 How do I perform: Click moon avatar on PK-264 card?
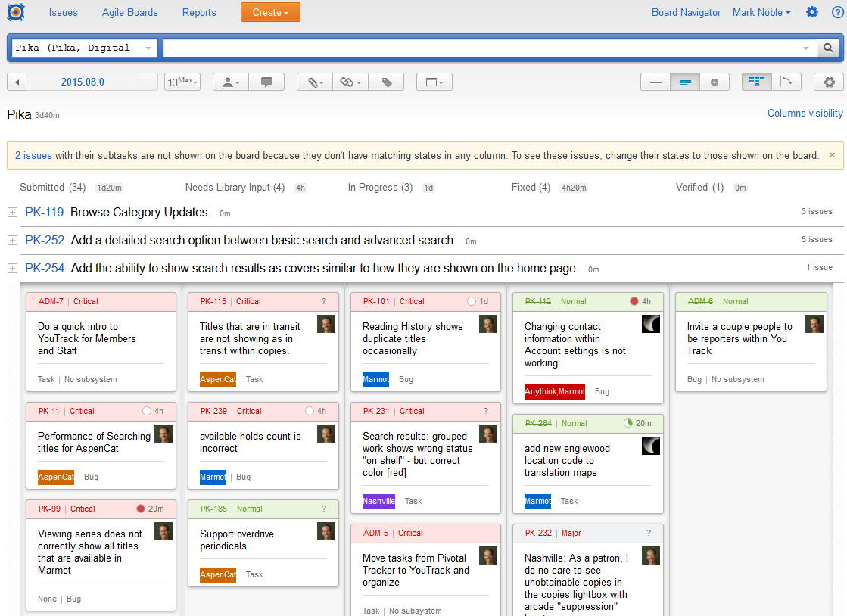point(651,446)
